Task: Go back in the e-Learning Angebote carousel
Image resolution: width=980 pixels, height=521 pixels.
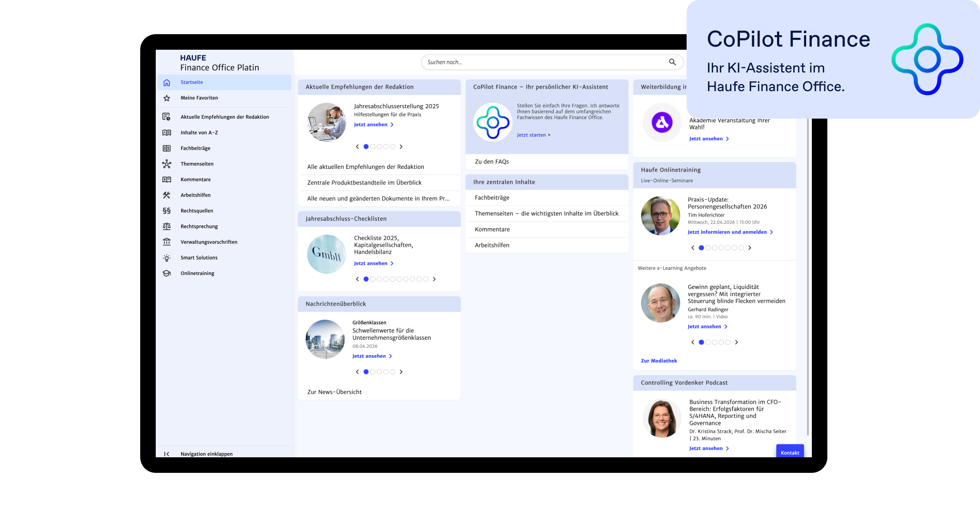Action: coord(693,342)
